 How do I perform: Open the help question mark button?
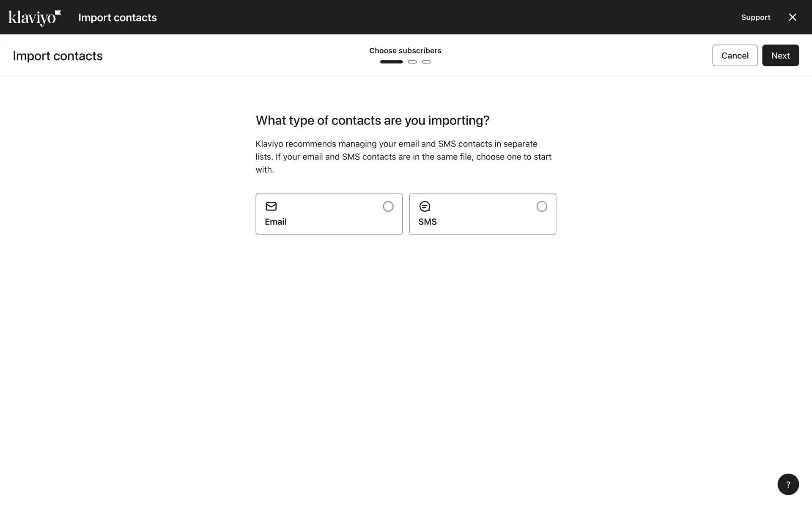point(788,484)
